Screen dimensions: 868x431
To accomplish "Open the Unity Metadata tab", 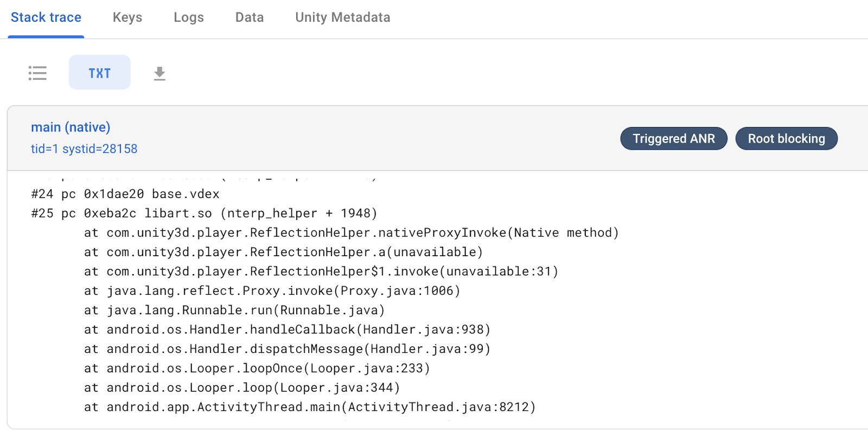I will click(x=342, y=18).
